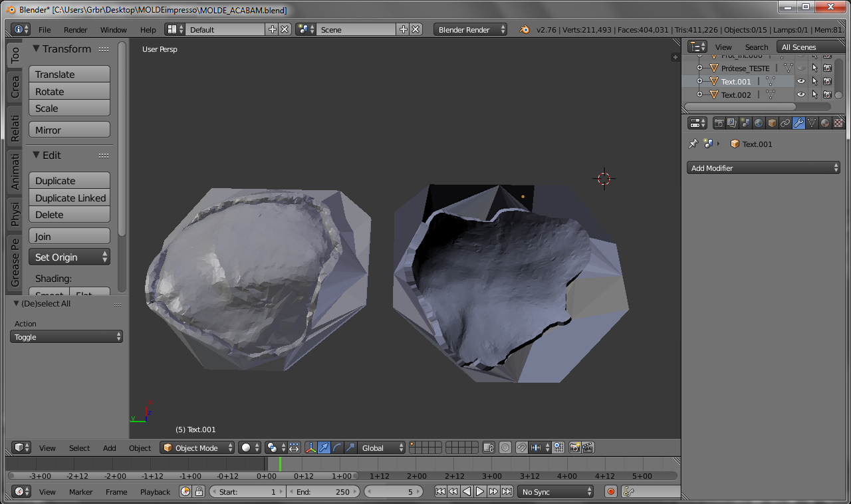Image resolution: width=851 pixels, height=504 pixels.
Task: Select Prótese_TESTE in the outliner
Action: (x=745, y=68)
